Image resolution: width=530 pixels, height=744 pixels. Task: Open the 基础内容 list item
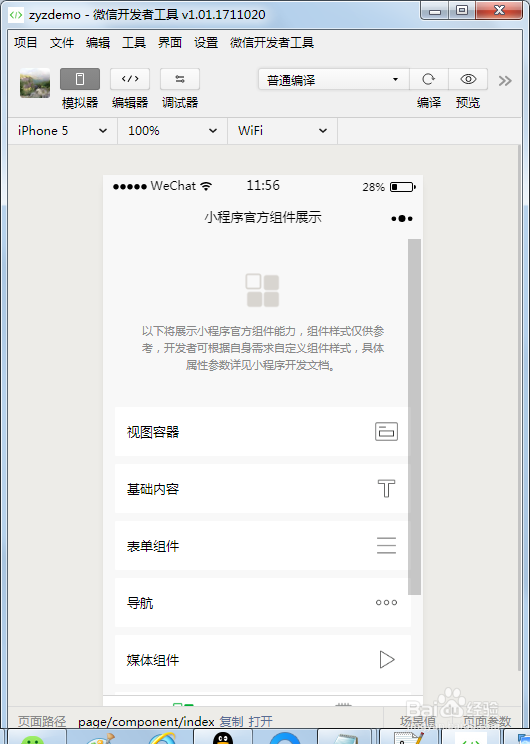(262, 489)
